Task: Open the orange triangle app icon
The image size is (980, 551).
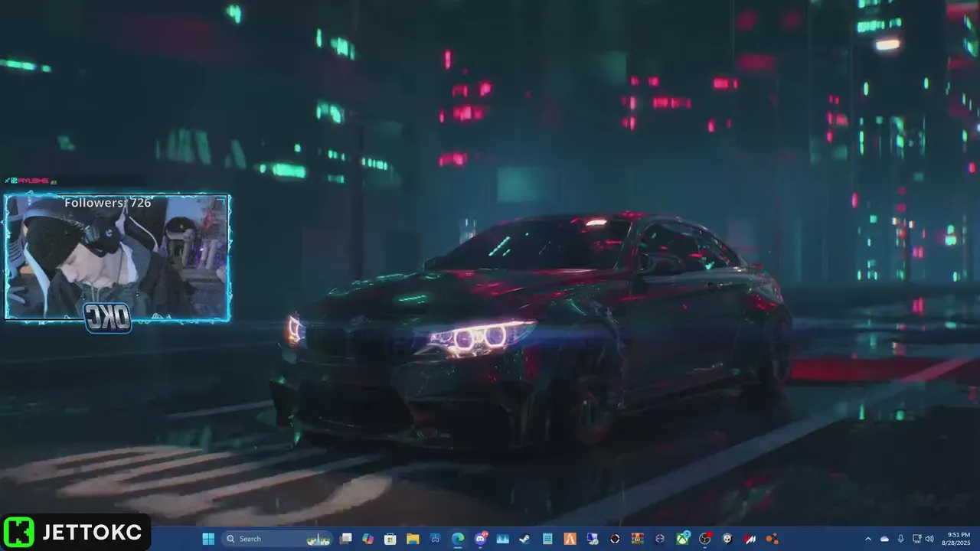Action: click(570, 539)
